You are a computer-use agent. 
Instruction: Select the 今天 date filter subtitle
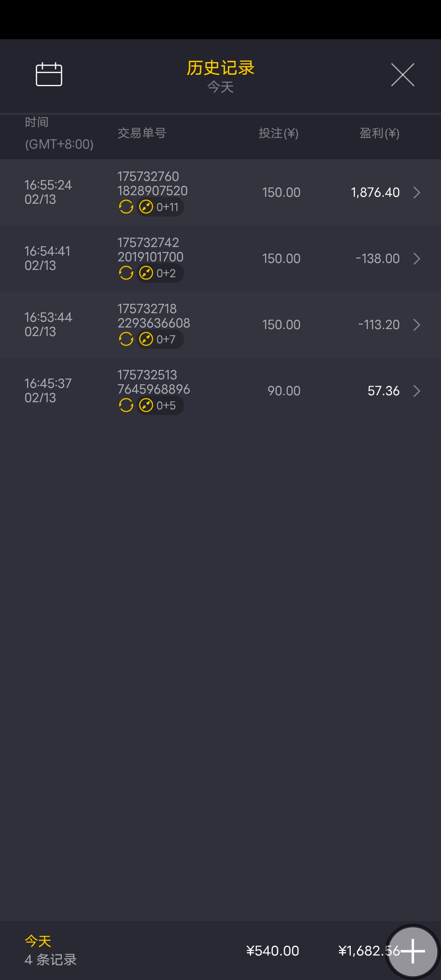(220, 87)
